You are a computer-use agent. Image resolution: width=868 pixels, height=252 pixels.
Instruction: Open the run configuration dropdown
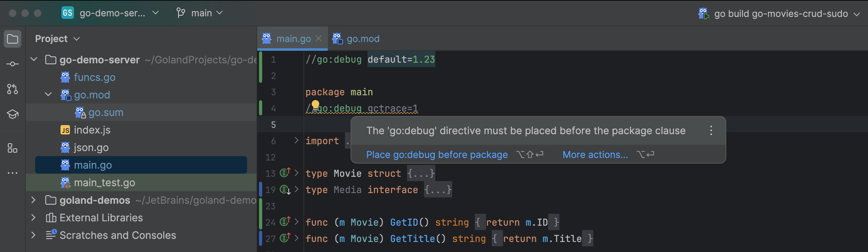(856, 14)
